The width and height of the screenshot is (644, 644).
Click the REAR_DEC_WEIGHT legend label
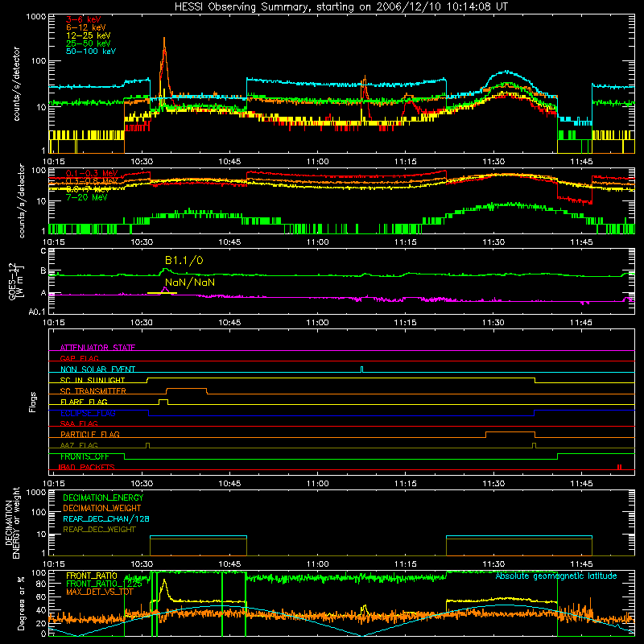[x=99, y=530]
